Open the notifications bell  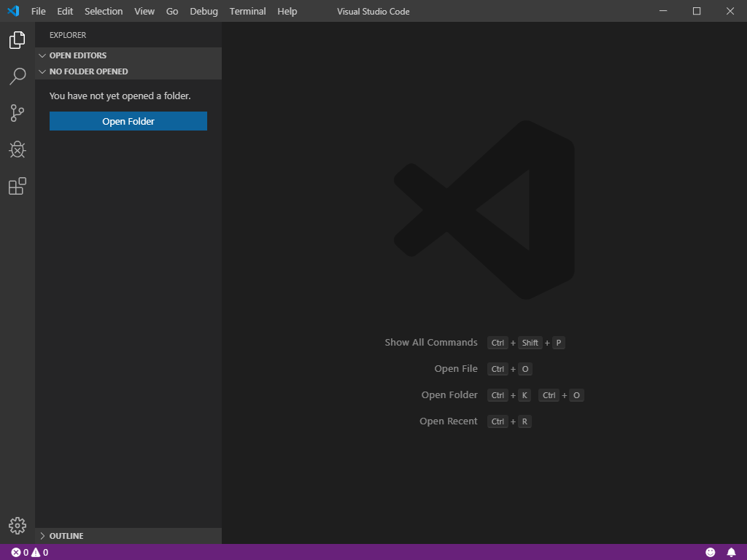pos(731,553)
